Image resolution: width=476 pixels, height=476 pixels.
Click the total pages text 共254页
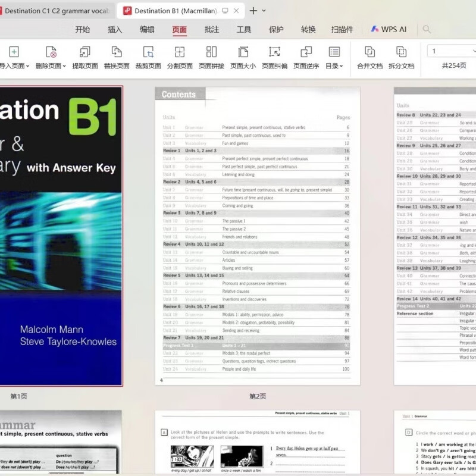pyautogui.click(x=454, y=65)
